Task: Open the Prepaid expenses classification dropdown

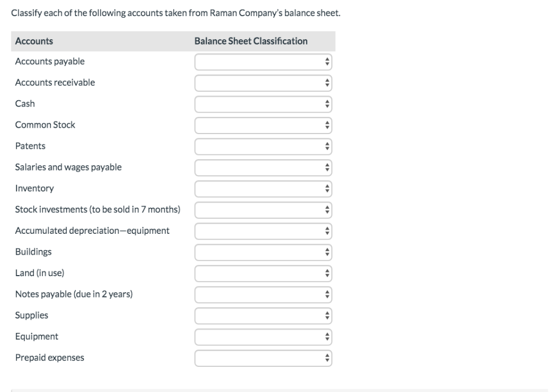Action: 263,357
